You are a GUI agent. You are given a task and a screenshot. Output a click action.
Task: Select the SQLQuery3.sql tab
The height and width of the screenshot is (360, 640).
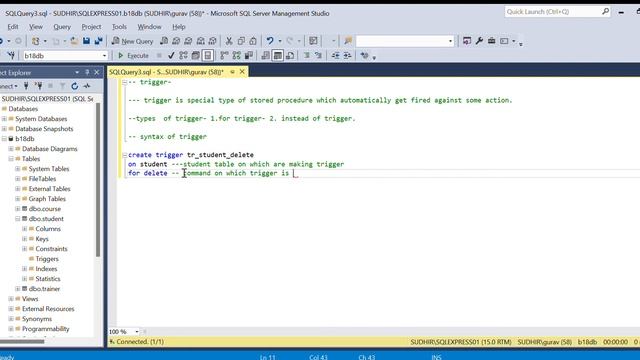167,72
